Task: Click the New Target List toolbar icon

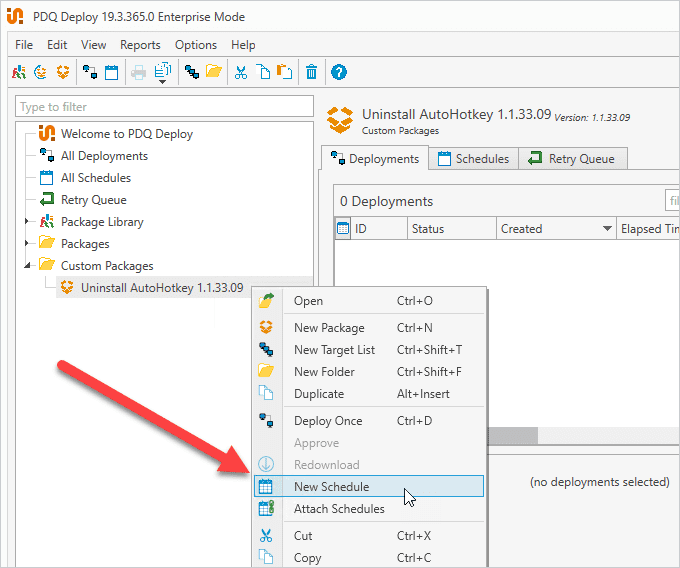Action: (192, 72)
